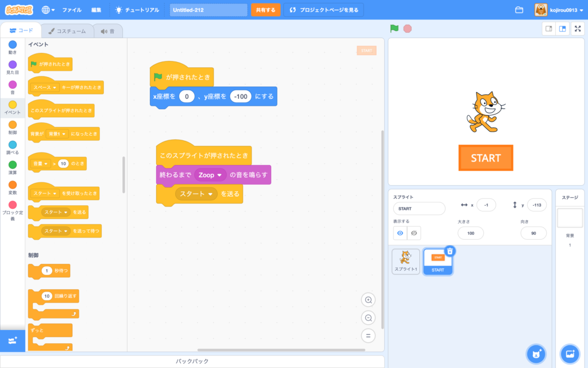The width and height of the screenshot is (588, 368).
Task: Zoom in on the code workspace
Action: pyautogui.click(x=367, y=300)
